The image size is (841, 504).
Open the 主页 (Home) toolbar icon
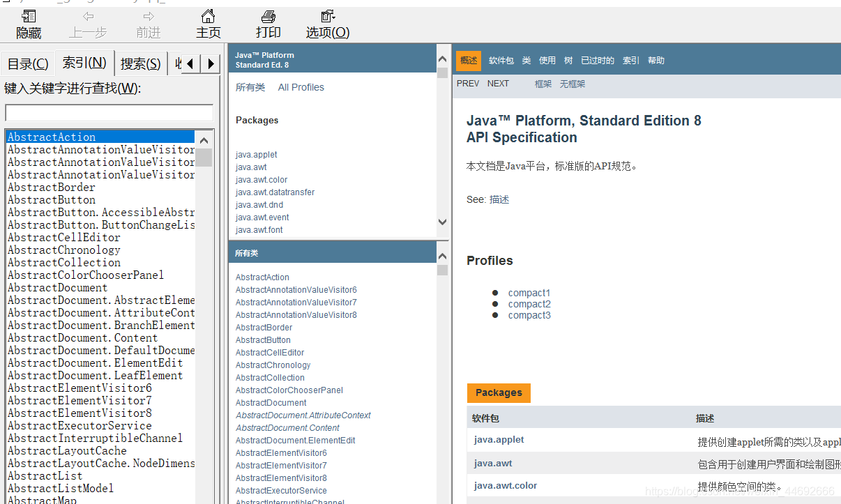point(209,22)
